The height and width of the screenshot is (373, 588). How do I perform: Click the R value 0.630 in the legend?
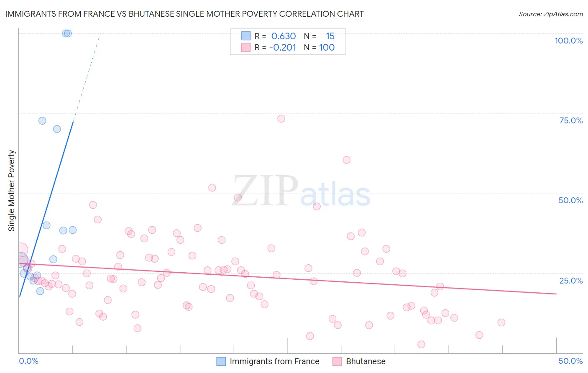pyautogui.click(x=283, y=36)
